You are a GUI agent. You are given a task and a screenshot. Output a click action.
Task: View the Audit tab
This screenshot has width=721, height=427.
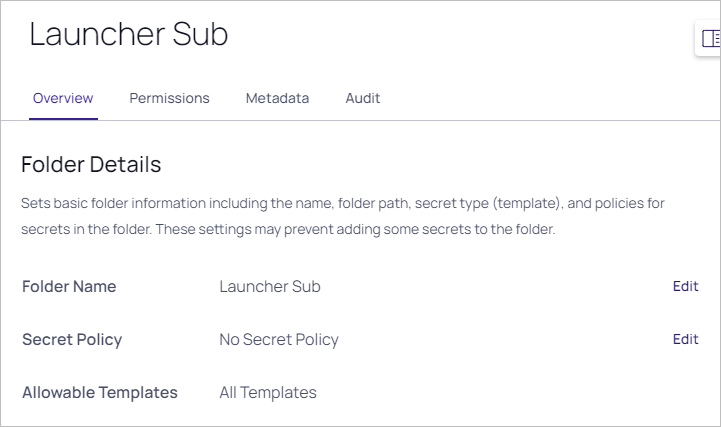pyautogui.click(x=362, y=98)
